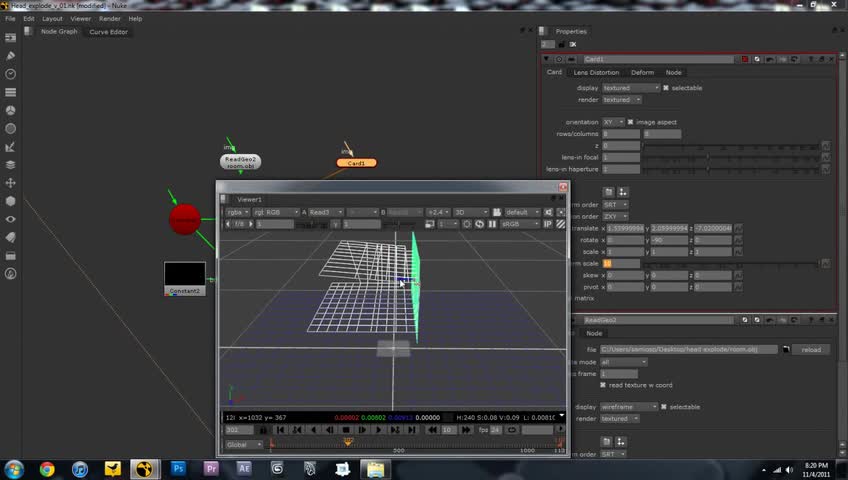Toggle the viewer IP input process button
848x480 pixels.
click(548, 224)
